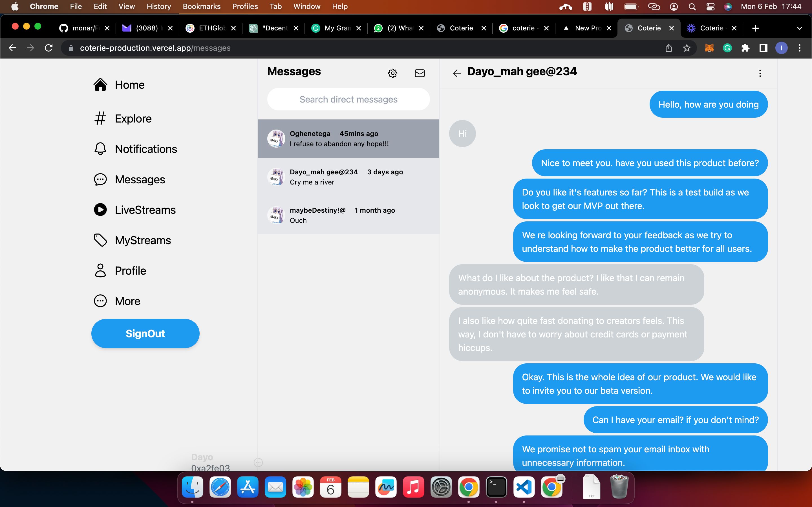Click the Dayo_mah gee@234 conversation

coord(348,176)
